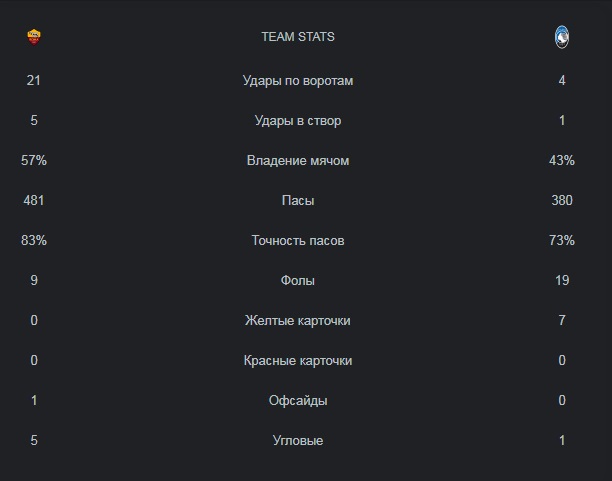Click the Владение мячом label
Image resolution: width=612 pixels, height=481 pixels.
click(x=298, y=161)
